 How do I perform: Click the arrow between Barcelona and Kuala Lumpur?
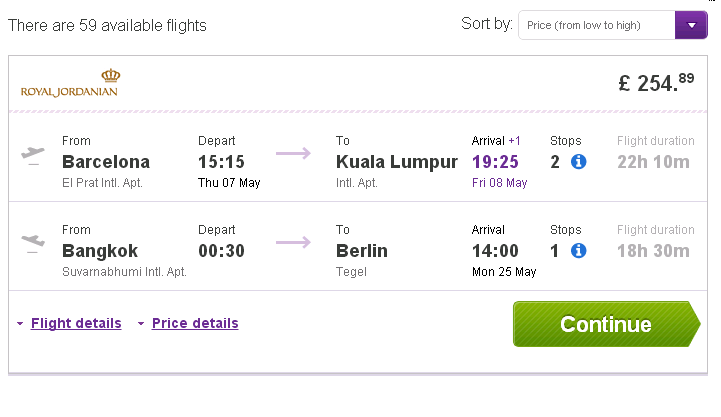(x=293, y=153)
